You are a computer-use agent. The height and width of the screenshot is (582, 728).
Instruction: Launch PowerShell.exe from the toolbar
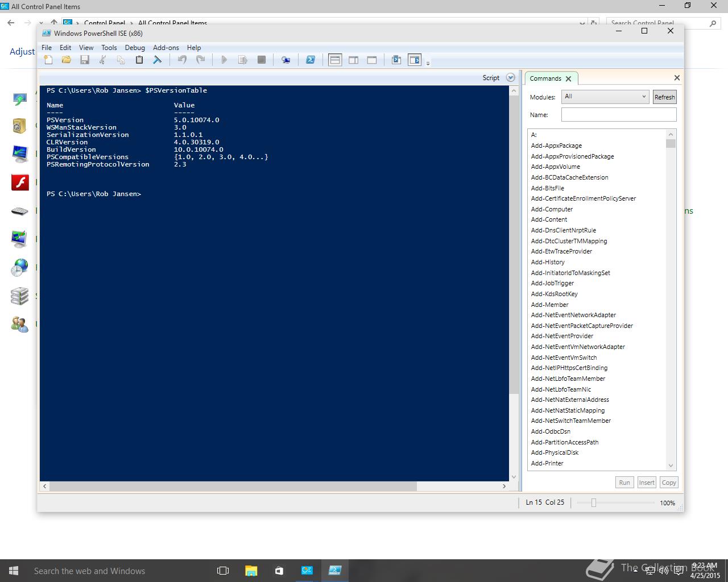(x=311, y=60)
